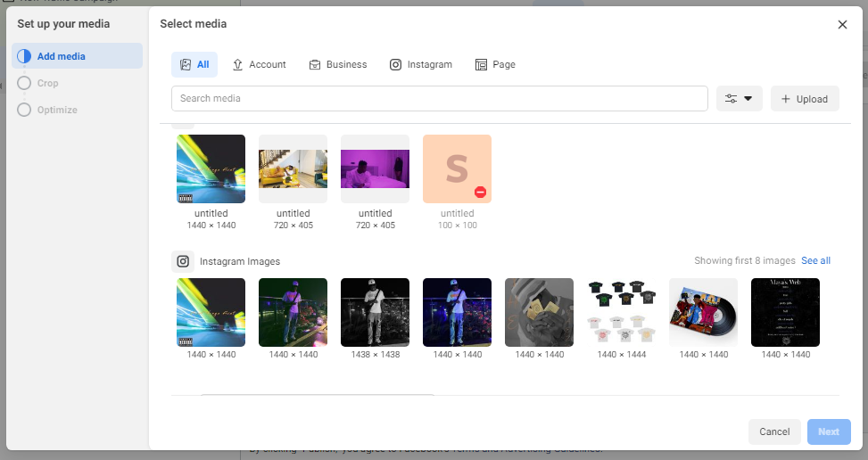This screenshot has width=868, height=460.
Task: Click the 'Set up your media' heading
Action: pos(63,24)
